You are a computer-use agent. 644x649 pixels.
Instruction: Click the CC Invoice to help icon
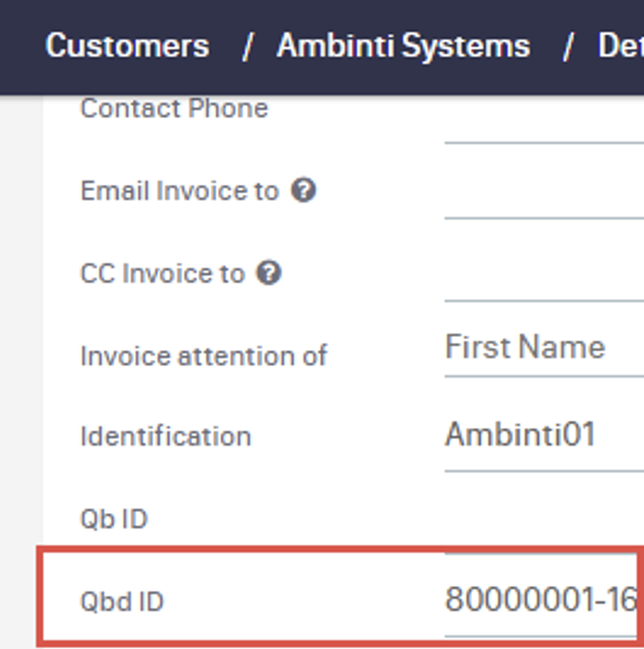click(269, 273)
